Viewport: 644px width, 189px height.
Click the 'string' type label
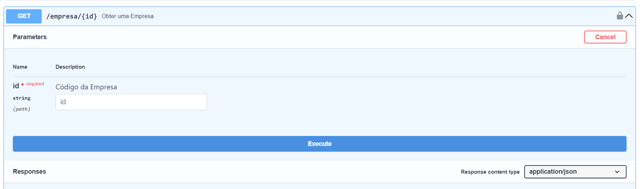pos(22,98)
